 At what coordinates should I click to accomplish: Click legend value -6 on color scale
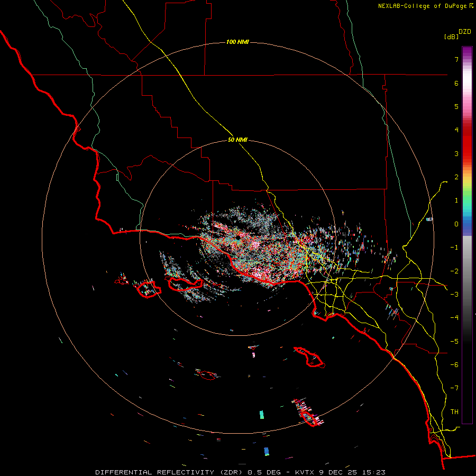click(454, 364)
